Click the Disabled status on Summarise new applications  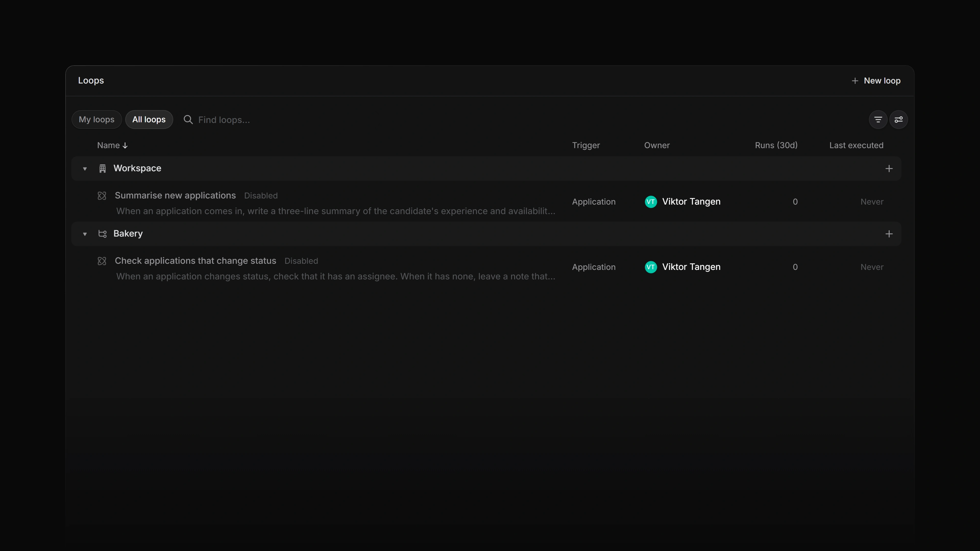[261, 195]
